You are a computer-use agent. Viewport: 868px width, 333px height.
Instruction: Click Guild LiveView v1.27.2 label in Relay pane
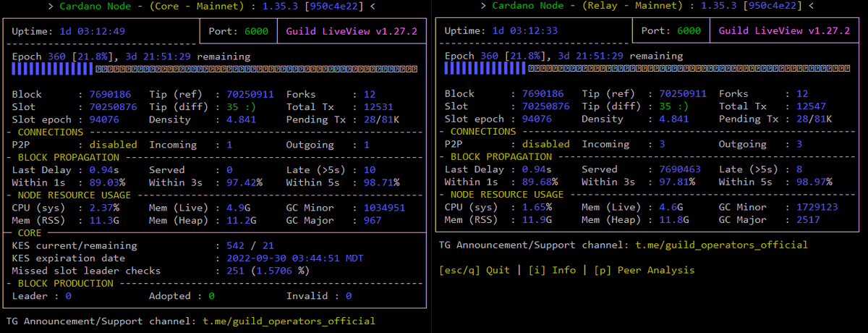pos(784,32)
